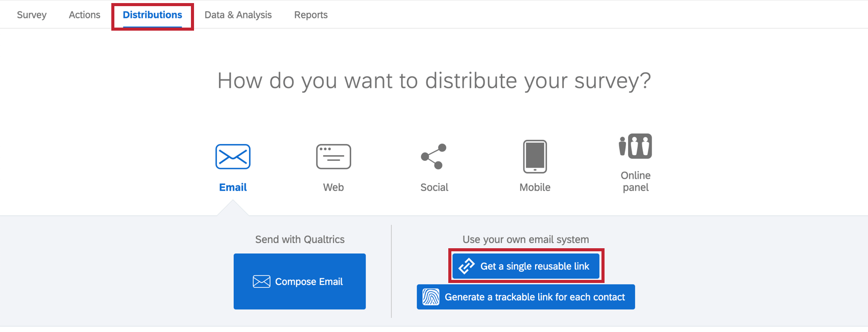Click the fingerprint icon on the trackable link button
The height and width of the screenshot is (332, 868).
(431, 297)
